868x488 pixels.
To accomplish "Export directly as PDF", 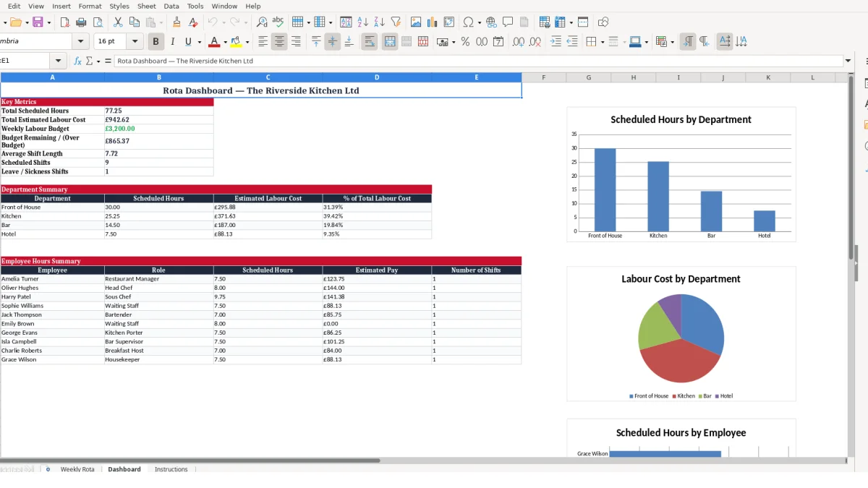I will click(x=65, y=22).
